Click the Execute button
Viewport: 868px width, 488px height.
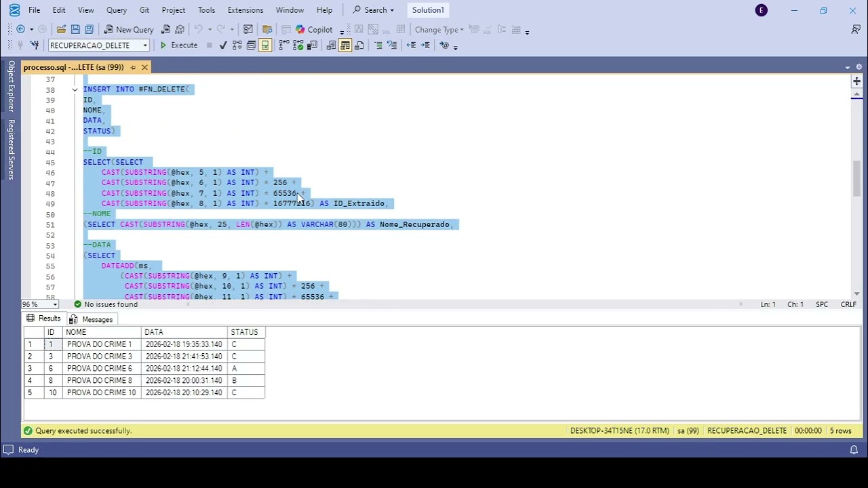pyautogui.click(x=178, y=45)
